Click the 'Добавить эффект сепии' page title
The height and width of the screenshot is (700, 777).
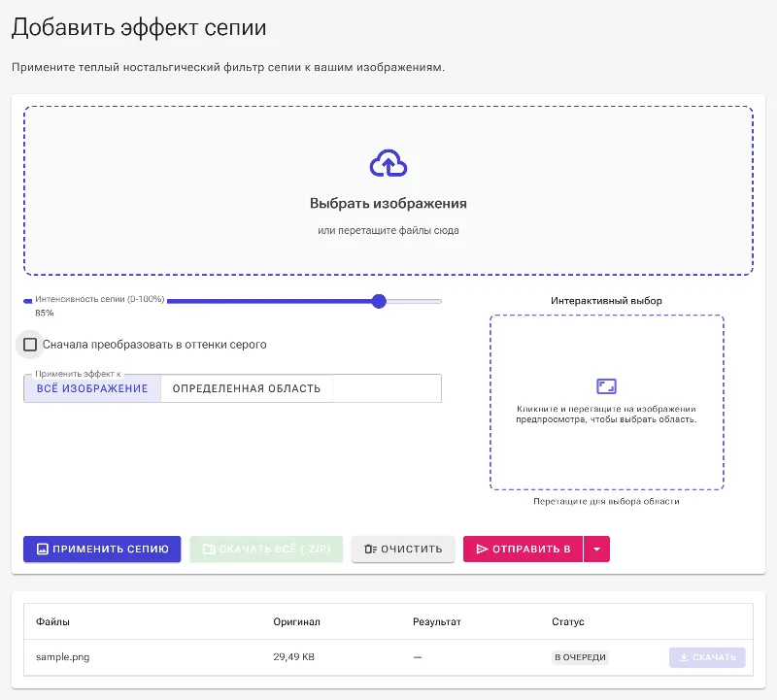click(x=139, y=27)
